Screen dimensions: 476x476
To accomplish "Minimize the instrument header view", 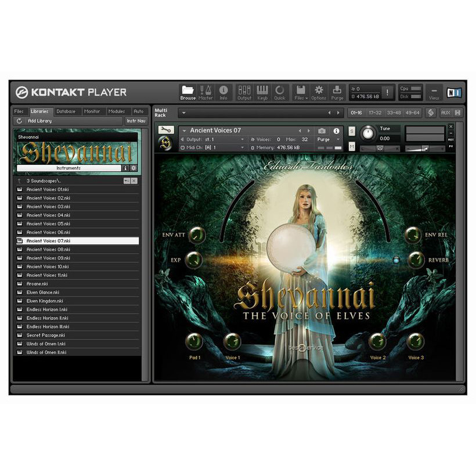I will pos(451,133).
